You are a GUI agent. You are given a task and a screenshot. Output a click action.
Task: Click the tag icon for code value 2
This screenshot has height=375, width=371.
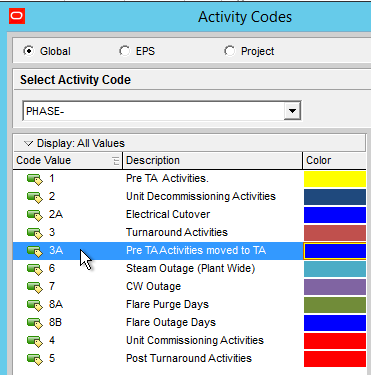[35, 197]
